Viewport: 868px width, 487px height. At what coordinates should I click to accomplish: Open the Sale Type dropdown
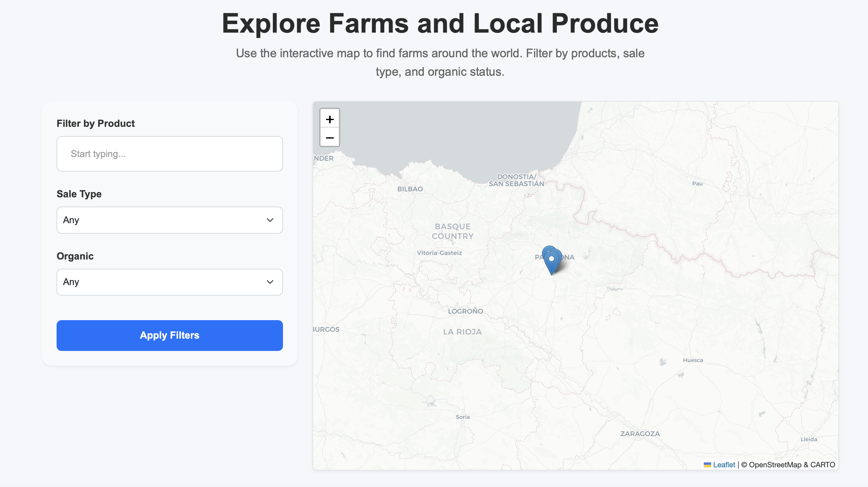coord(169,220)
